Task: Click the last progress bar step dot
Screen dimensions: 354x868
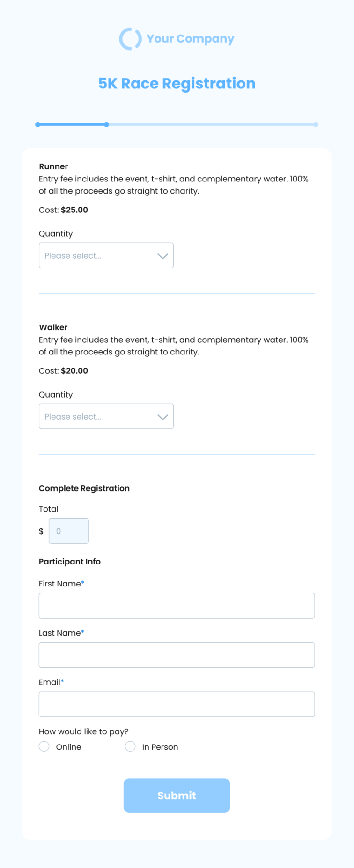Action: 316,124
